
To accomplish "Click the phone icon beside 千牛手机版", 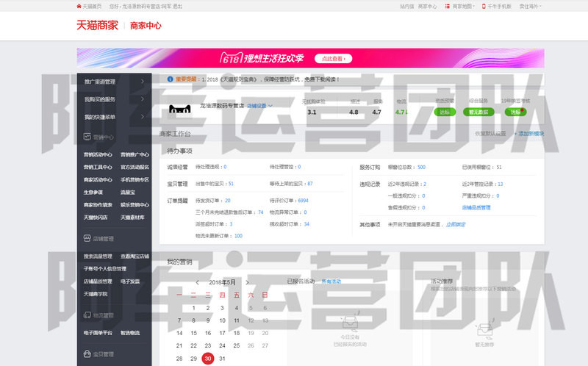I will [x=484, y=7].
